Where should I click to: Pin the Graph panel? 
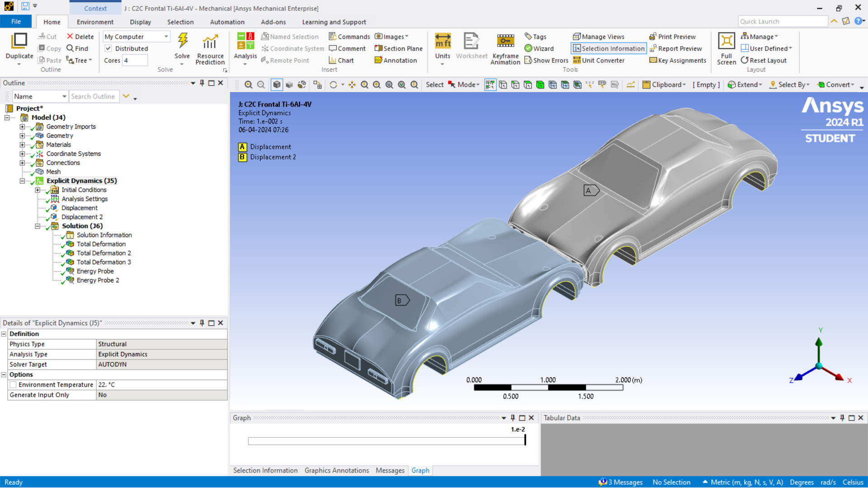tap(513, 418)
